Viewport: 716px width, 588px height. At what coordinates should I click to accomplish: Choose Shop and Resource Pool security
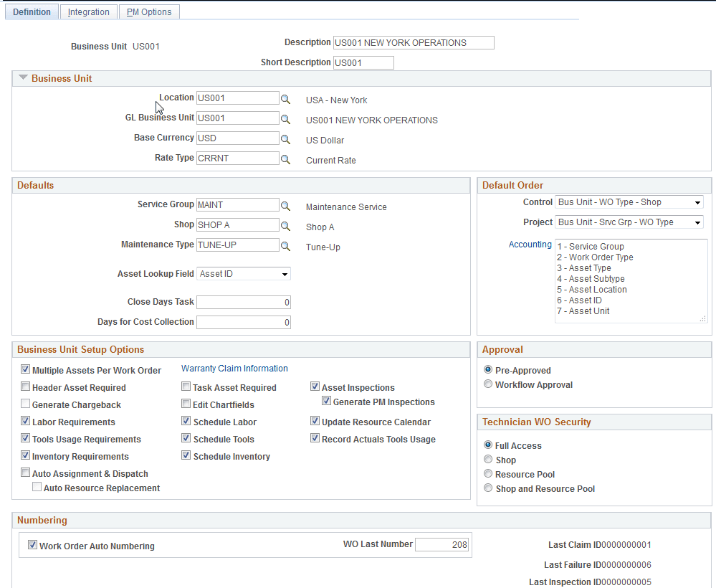[488, 488]
